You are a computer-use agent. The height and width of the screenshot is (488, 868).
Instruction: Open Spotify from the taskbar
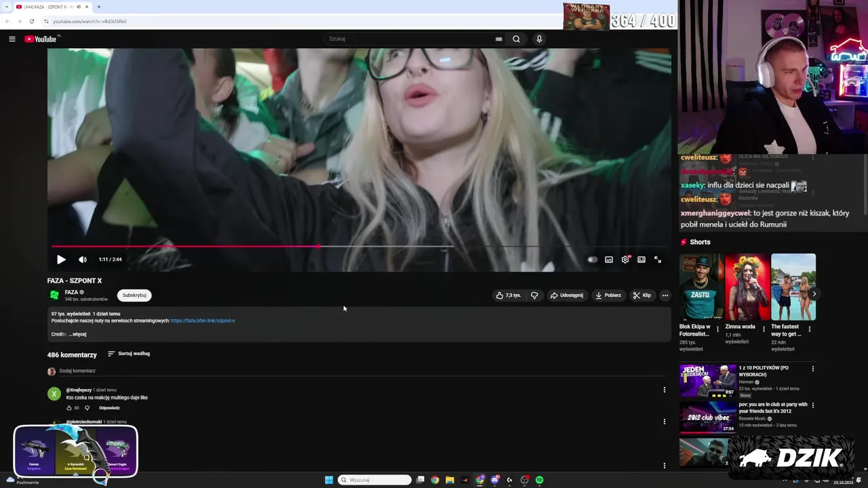[x=539, y=480]
